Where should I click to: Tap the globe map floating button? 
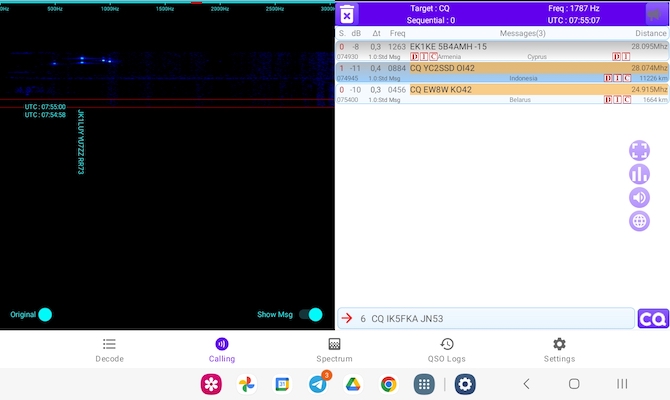point(639,221)
